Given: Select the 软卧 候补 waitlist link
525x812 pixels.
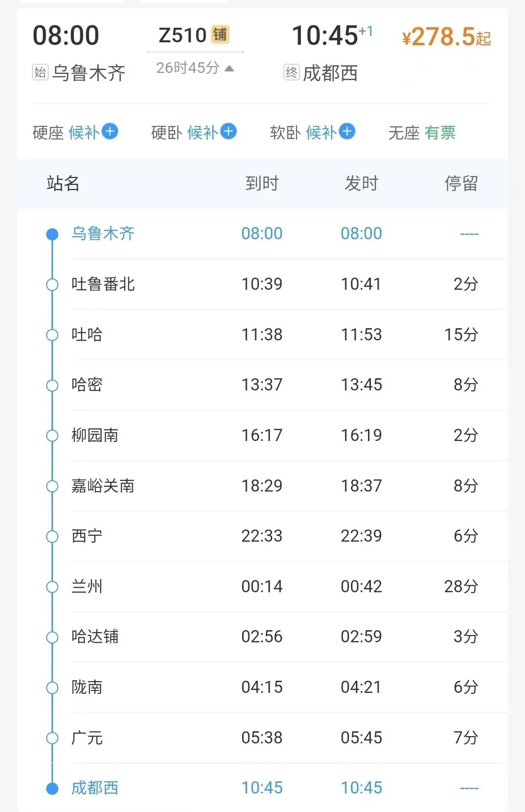Looking at the screenshot, I should tap(321, 132).
